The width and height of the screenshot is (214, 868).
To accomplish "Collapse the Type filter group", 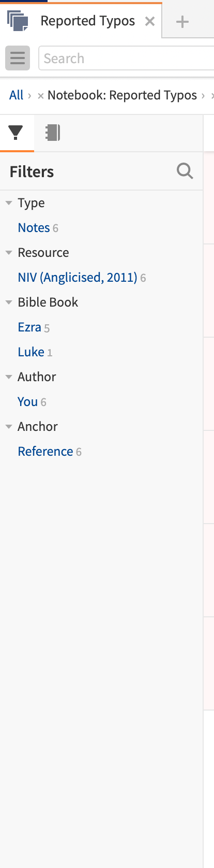I will pos(9,203).
